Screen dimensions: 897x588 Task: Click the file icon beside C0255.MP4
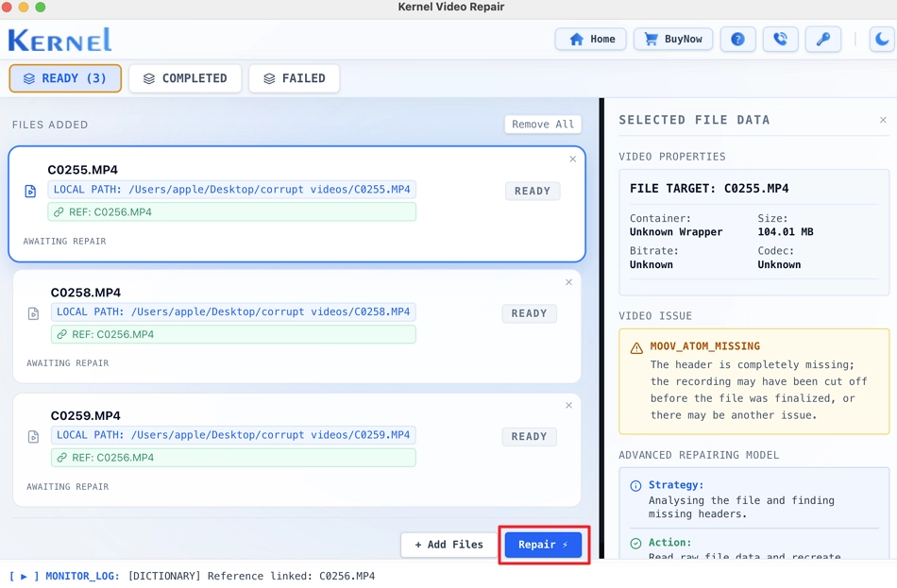click(31, 191)
